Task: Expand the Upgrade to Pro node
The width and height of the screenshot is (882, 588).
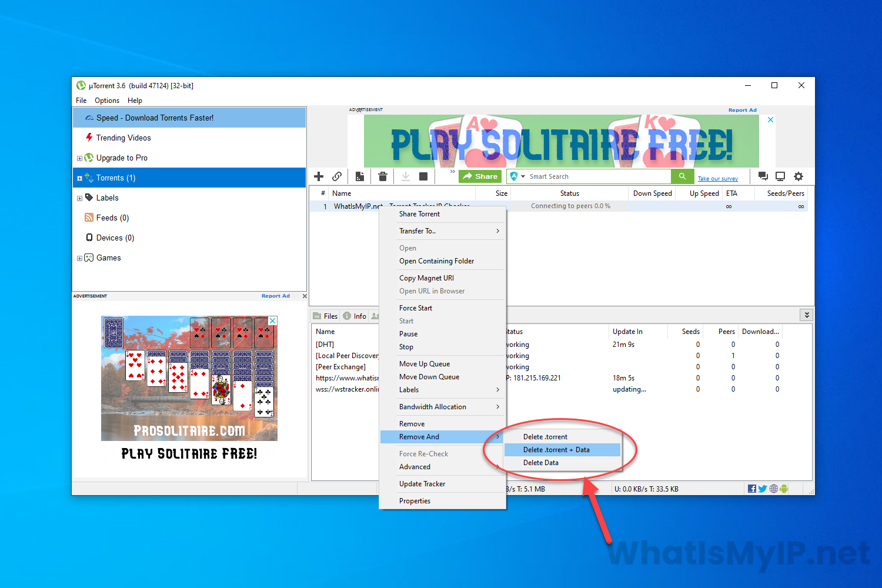Action: [79, 158]
